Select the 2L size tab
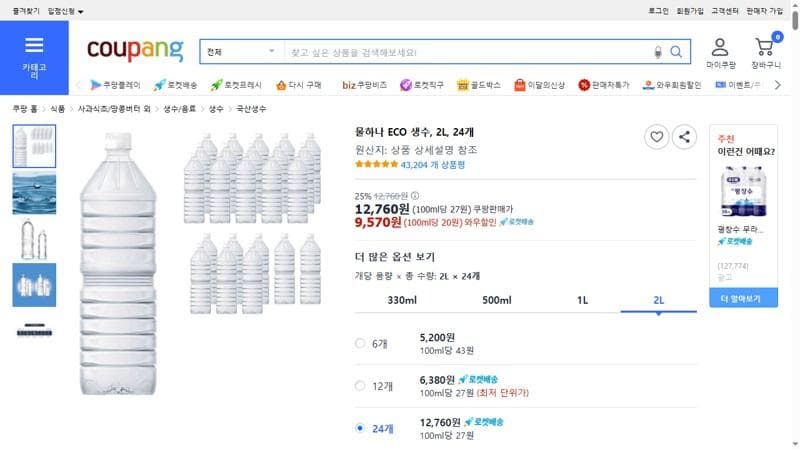The width and height of the screenshot is (800, 450). [x=659, y=300]
